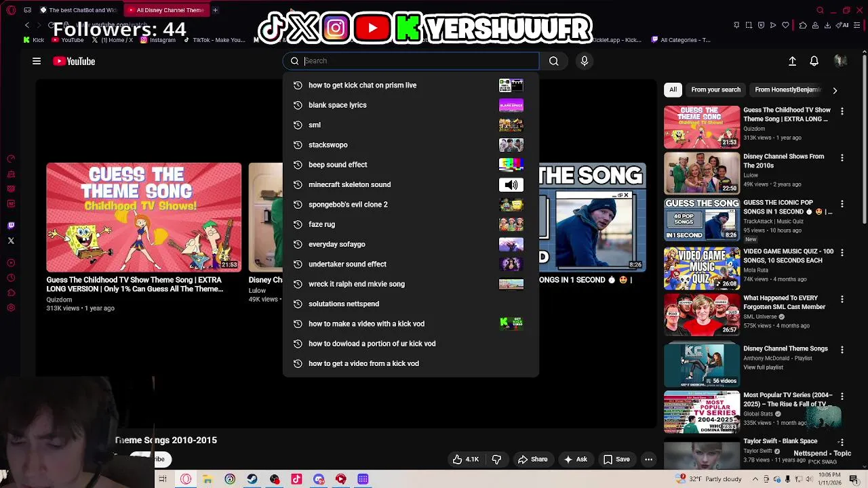Open the YouTube notifications bell
The width and height of the screenshot is (868, 488).
[814, 61]
